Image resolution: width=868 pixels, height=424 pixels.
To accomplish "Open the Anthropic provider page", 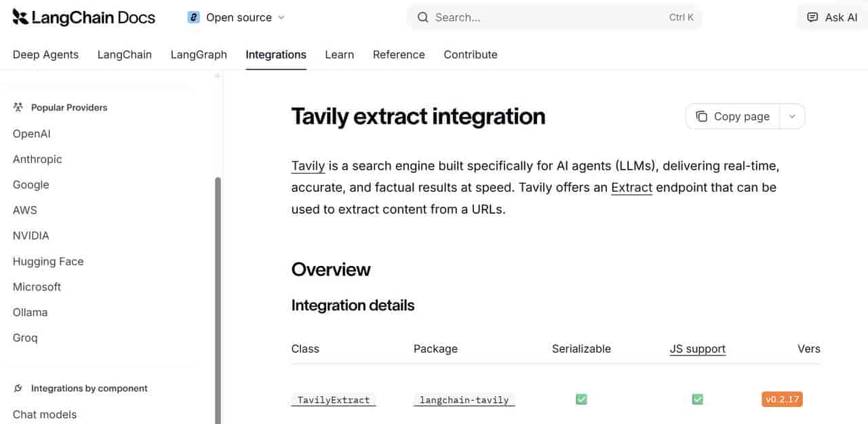I will [37, 159].
